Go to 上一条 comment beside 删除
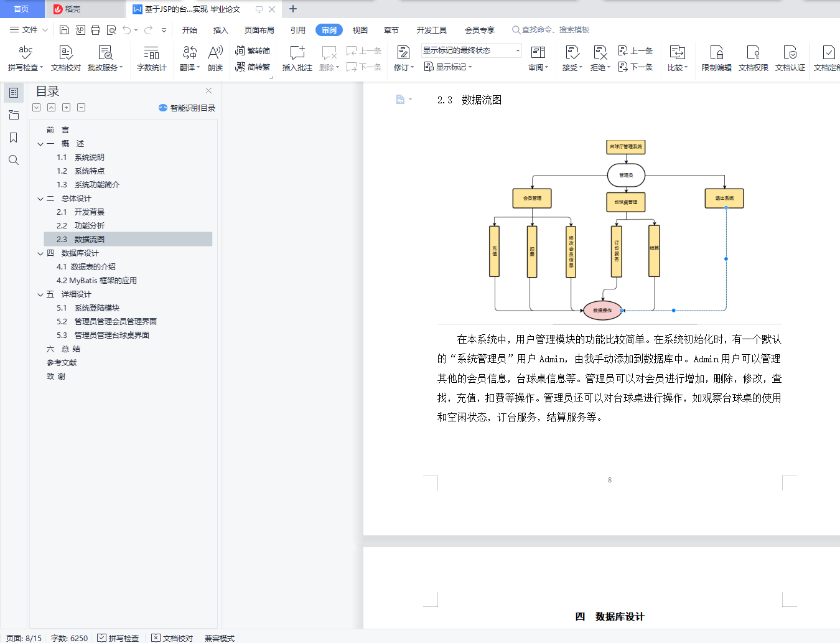 (x=364, y=50)
